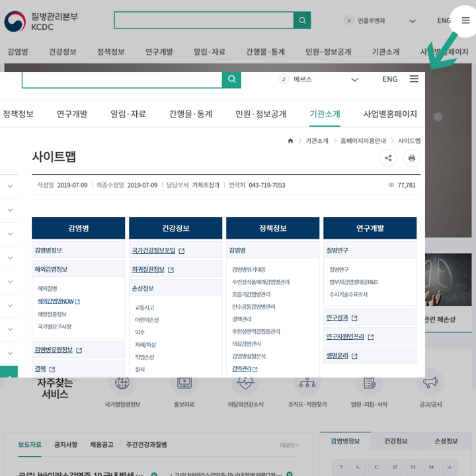Click the ㅂ consonant index button
This screenshot has width=476, height=476.
pyautogui.click(x=431, y=467)
